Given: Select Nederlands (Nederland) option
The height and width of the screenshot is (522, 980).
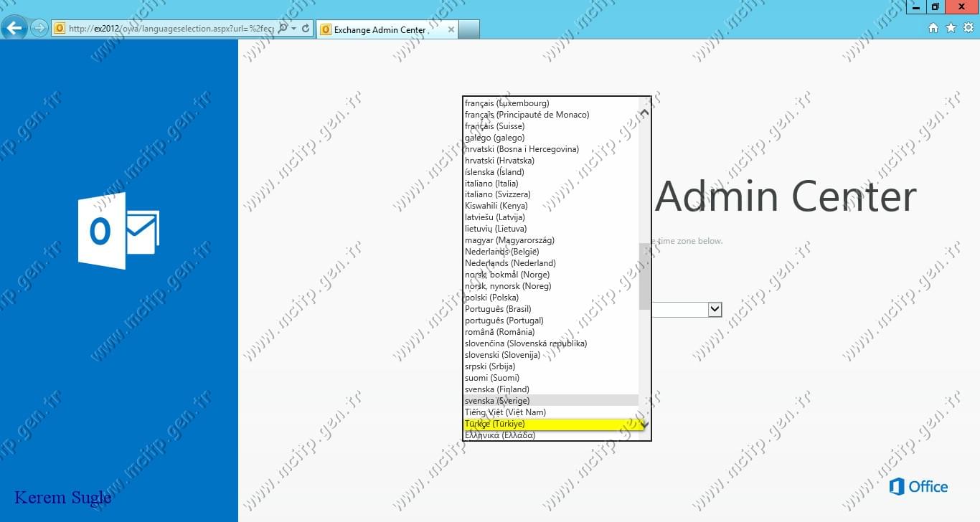Looking at the screenshot, I should (x=551, y=263).
